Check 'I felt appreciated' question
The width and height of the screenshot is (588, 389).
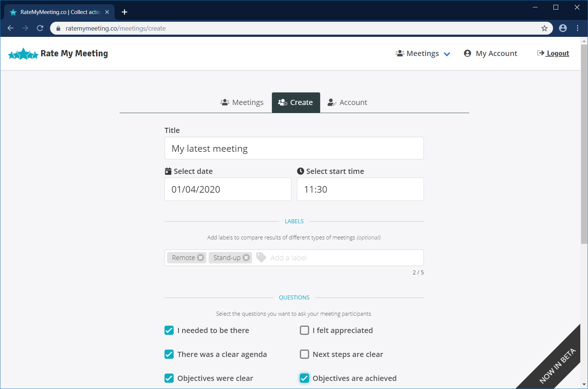(304, 330)
